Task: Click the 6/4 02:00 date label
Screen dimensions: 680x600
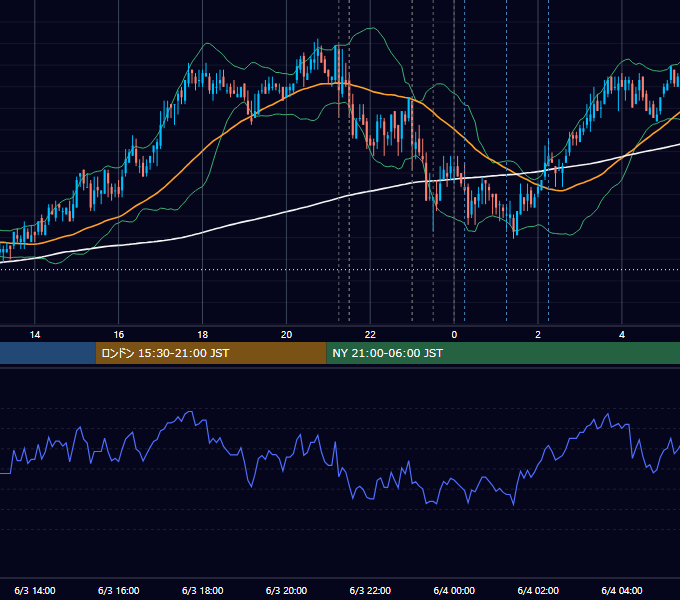Action: pyautogui.click(x=538, y=590)
